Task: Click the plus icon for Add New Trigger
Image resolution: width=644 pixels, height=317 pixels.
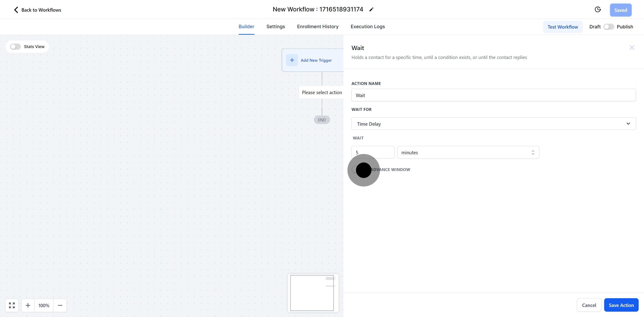Action: (292, 60)
